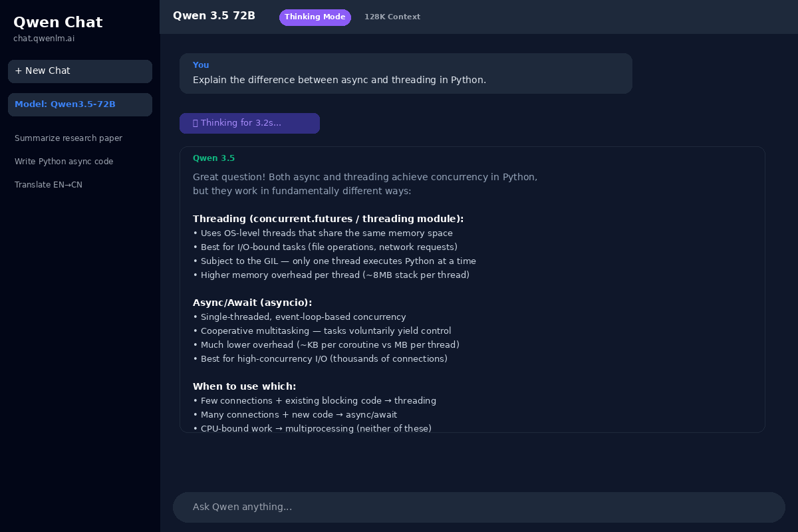Open the "Summarize research paper" conversation

click(x=68, y=138)
